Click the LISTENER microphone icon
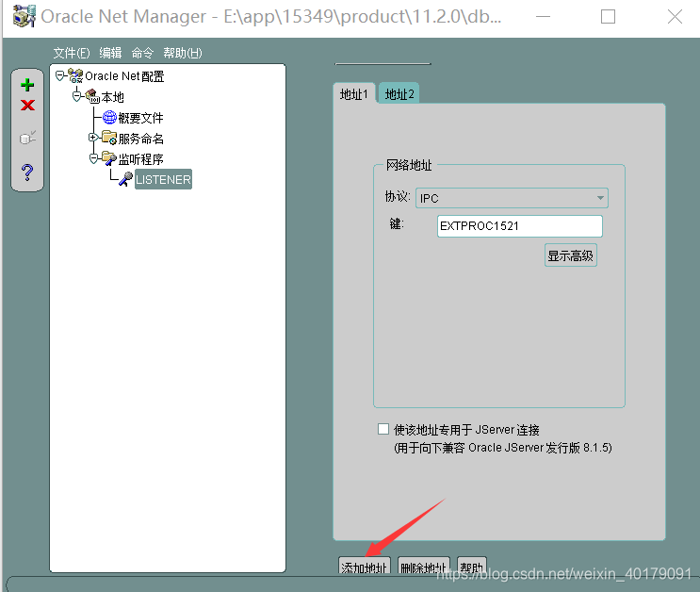700x592 pixels. pos(126,179)
